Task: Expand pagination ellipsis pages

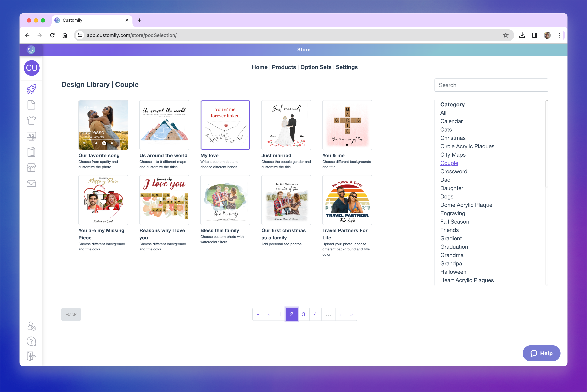Action: click(328, 315)
